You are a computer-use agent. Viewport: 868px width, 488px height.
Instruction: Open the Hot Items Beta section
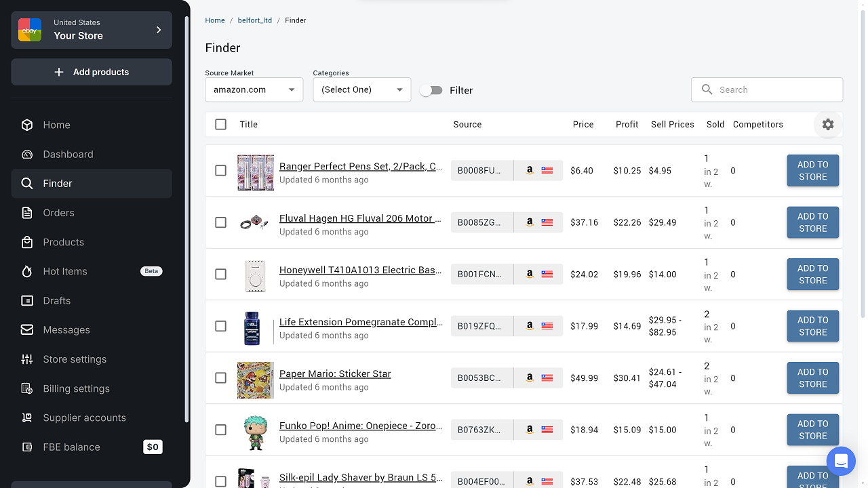(92, 272)
